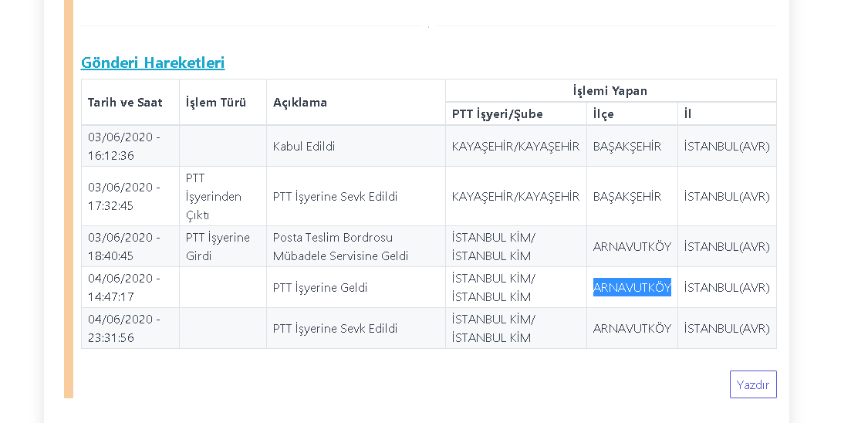Click the Tarih ve Saat column header

(x=123, y=102)
